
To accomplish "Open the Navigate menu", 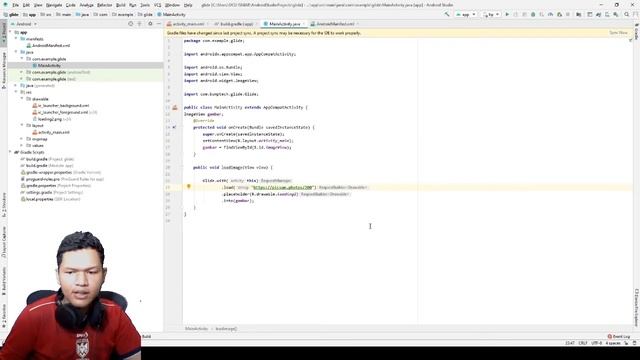I will (x=54, y=5).
